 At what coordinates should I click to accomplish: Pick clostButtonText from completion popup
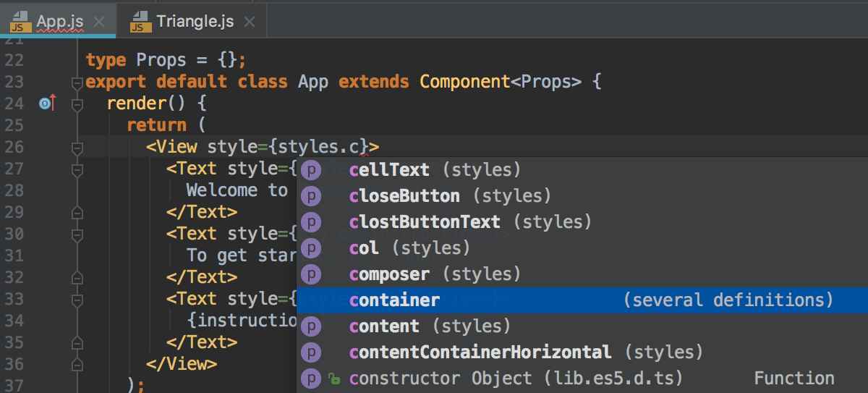(424, 221)
